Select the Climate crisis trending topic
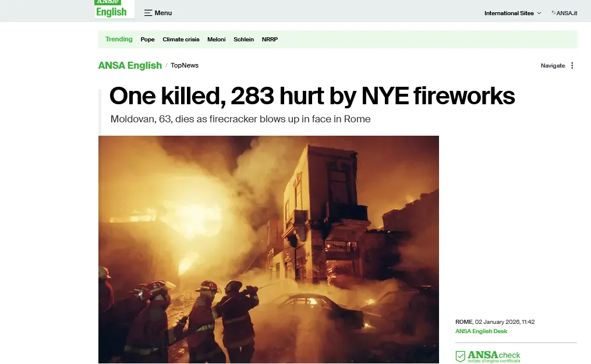The height and width of the screenshot is (364, 591). pyautogui.click(x=181, y=39)
